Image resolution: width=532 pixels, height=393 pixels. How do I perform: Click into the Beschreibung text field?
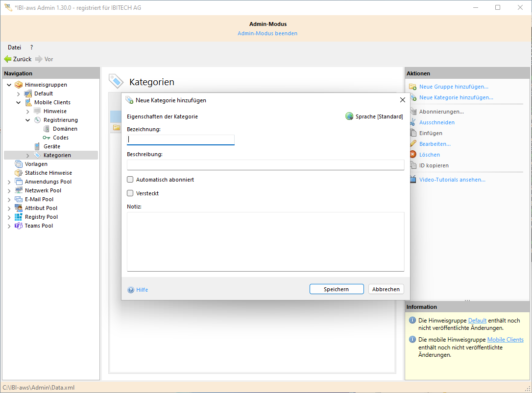tap(265, 165)
